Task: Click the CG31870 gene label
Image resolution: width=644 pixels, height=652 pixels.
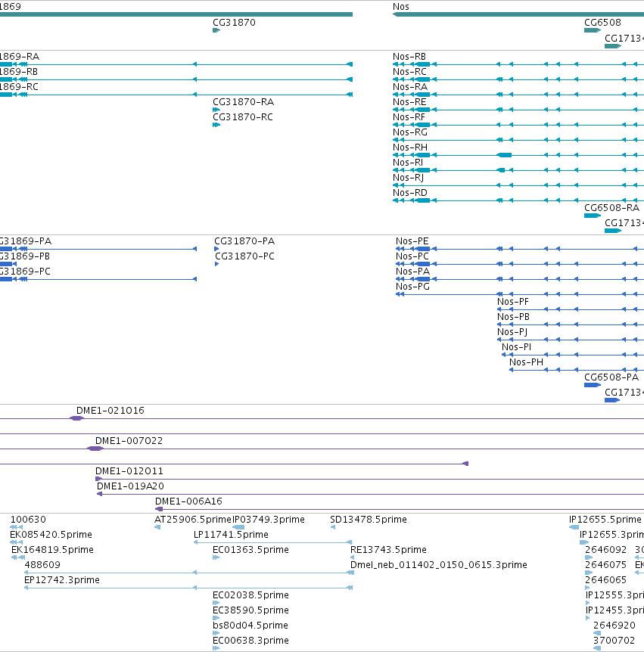Action: tap(234, 23)
